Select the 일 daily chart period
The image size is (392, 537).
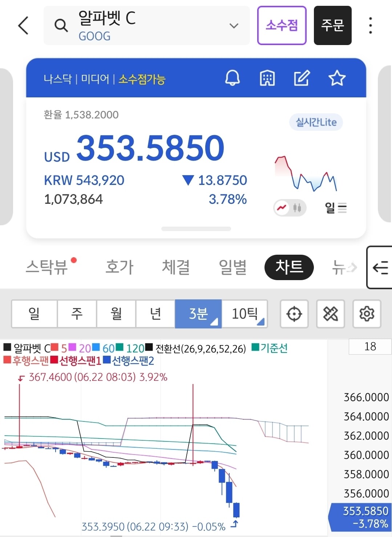(34, 314)
